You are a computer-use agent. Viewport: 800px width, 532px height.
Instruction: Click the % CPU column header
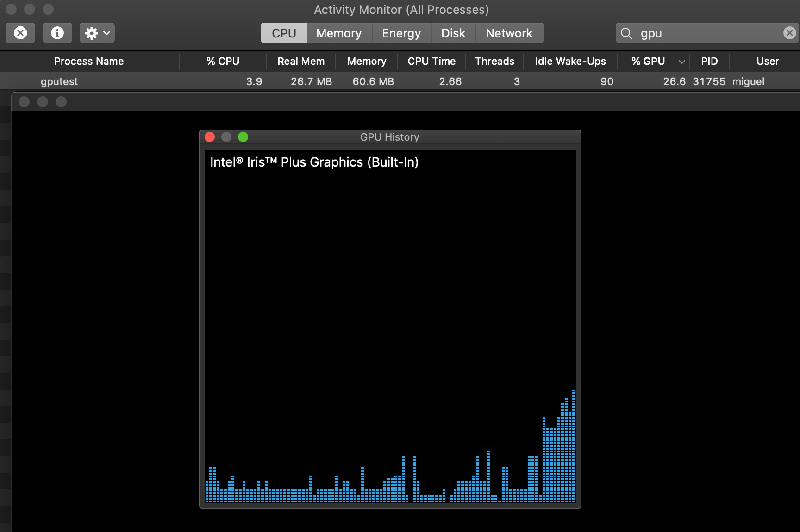223,61
